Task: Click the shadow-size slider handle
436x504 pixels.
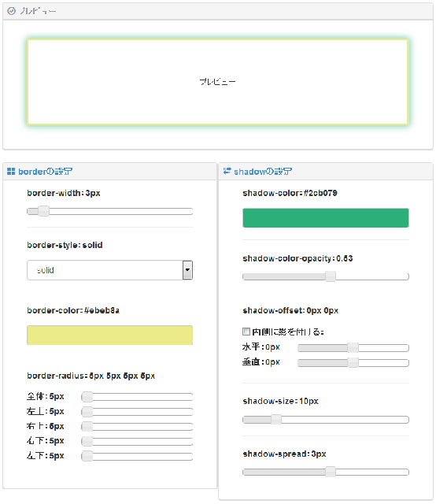Action: click(x=276, y=420)
